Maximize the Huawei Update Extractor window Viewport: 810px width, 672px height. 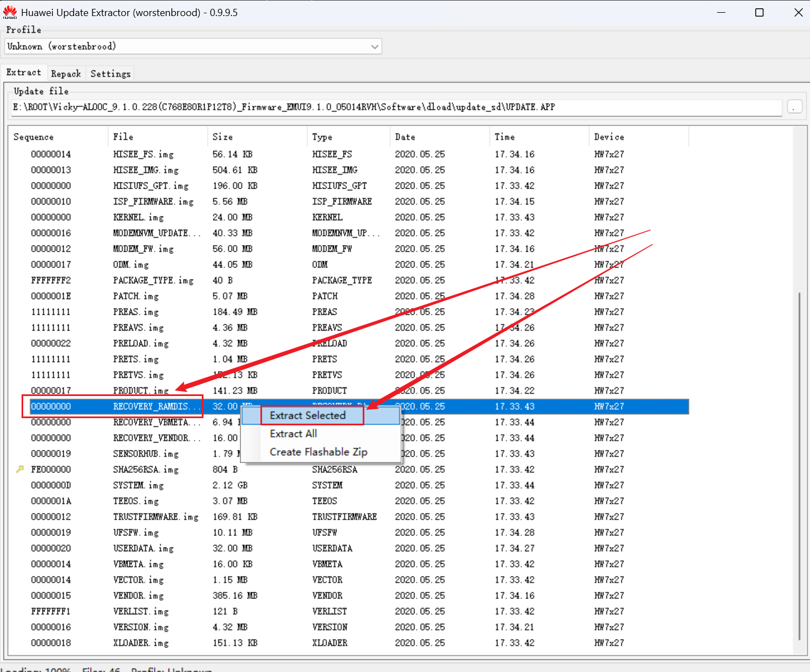(x=759, y=12)
